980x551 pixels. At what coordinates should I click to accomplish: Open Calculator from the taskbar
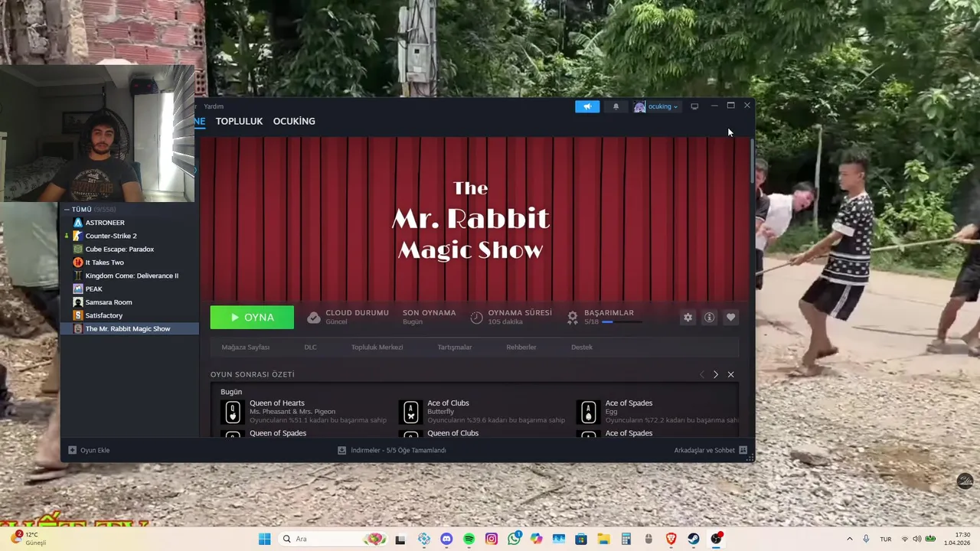626,539
